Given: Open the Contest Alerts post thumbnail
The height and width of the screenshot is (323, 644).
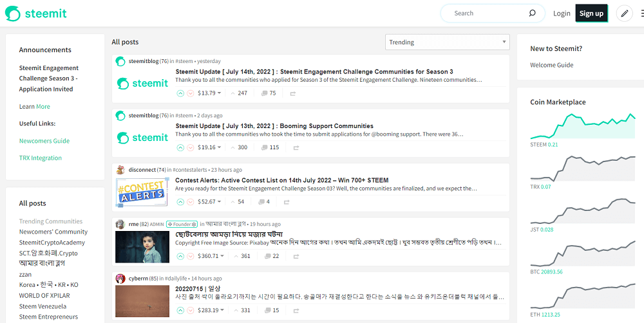Looking at the screenshot, I should coord(142,192).
